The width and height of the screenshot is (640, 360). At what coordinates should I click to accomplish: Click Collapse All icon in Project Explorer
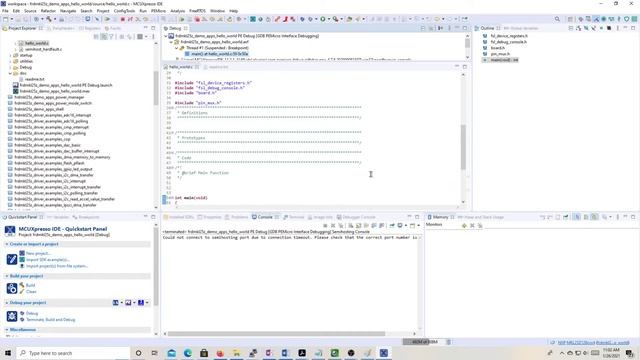pos(96,37)
